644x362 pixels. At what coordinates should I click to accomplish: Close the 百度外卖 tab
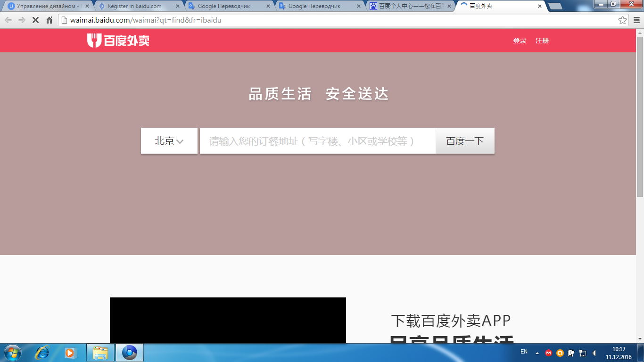[540, 7]
